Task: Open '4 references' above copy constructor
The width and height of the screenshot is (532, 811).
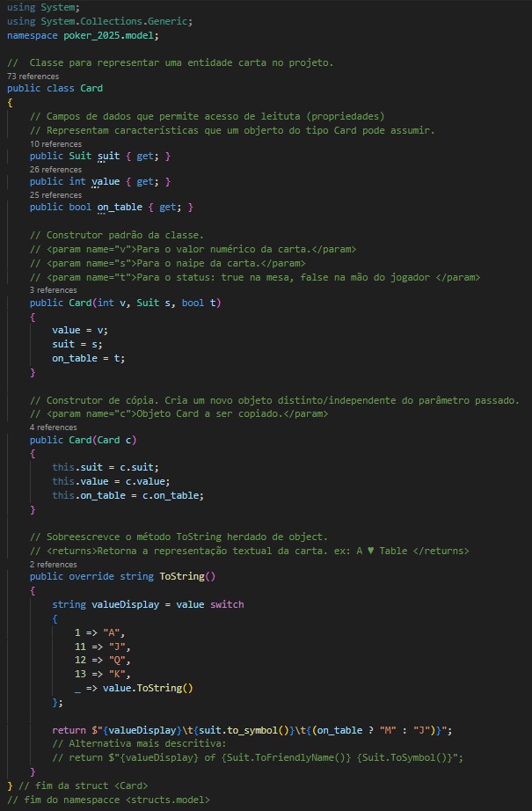Action: (x=54, y=427)
